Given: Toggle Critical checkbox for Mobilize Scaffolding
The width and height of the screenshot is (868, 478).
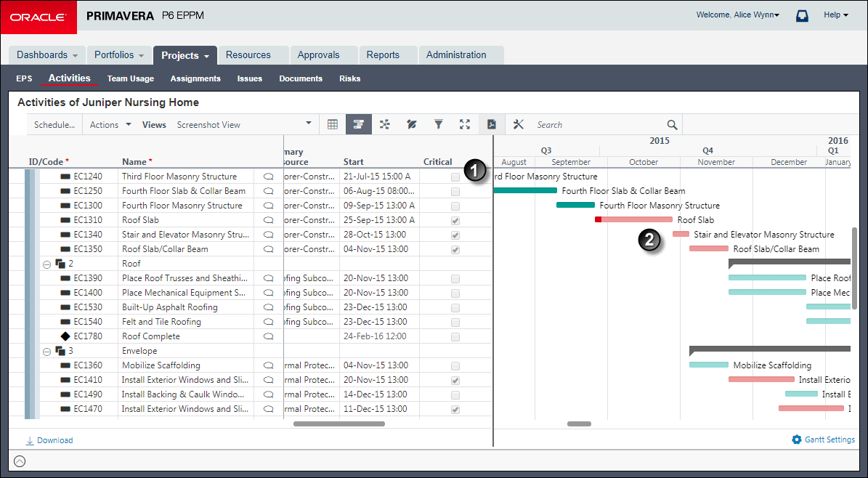Looking at the screenshot, I should tap(455, 366).
